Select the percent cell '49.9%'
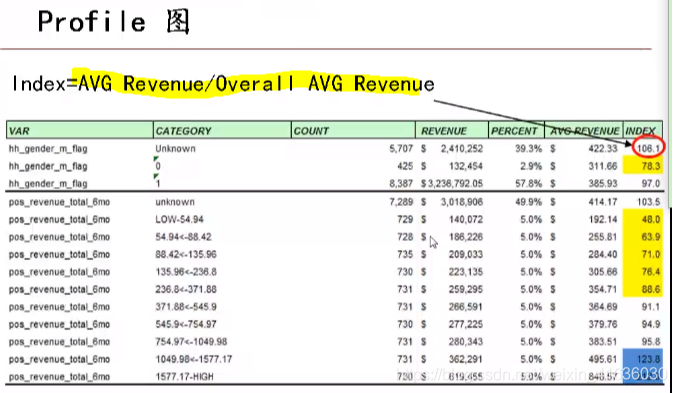Image resolution: width=677 pixels, height=393 pixels. tap(528, 202)
